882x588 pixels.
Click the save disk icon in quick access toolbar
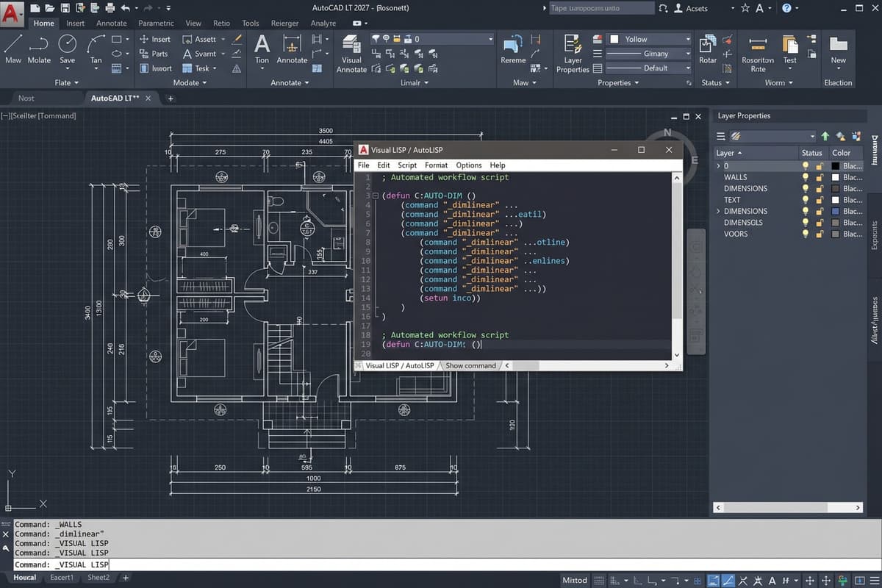click(65, 8)
